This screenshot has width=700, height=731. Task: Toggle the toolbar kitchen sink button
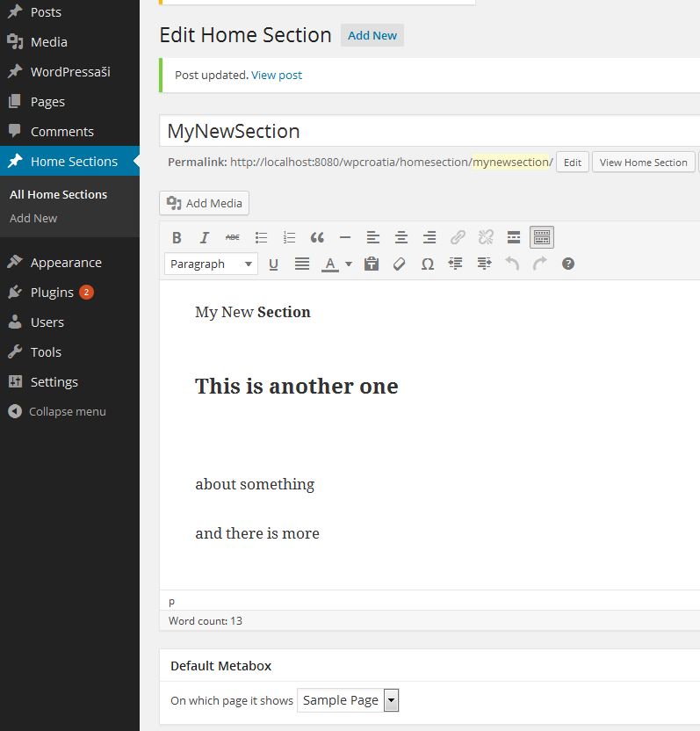[x=542, y=238]
